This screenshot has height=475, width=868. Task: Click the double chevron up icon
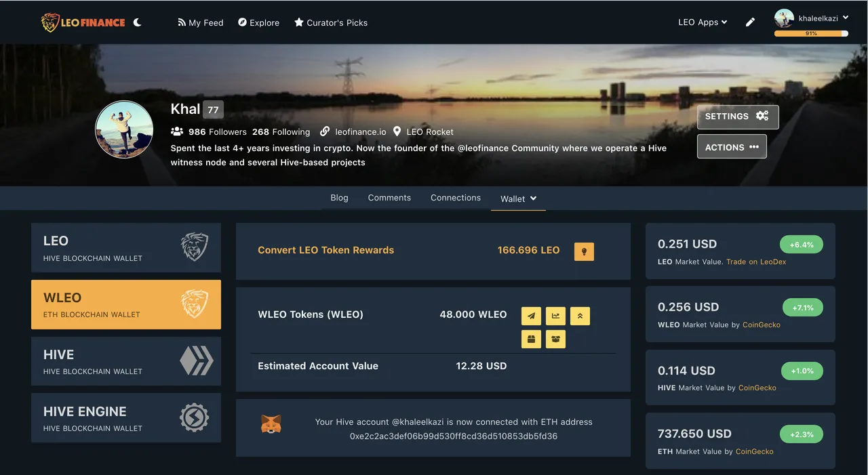[x=580, y=316]
